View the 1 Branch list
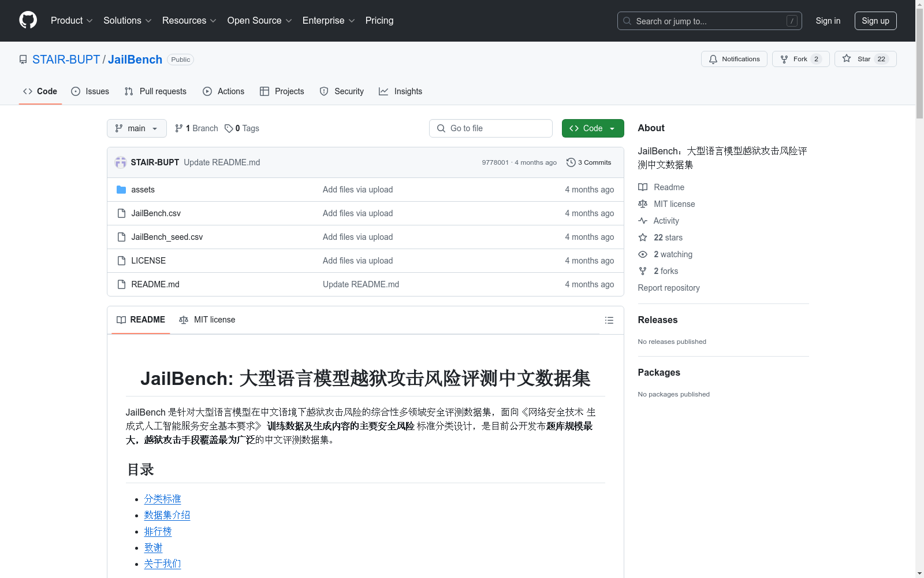Viewport: 924px width, 578px height. [196, 128]
